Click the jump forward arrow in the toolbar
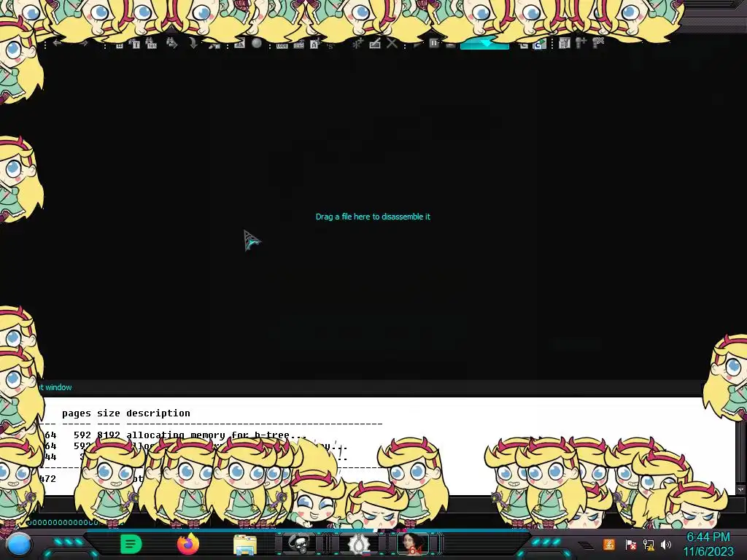 pos(84,43)
